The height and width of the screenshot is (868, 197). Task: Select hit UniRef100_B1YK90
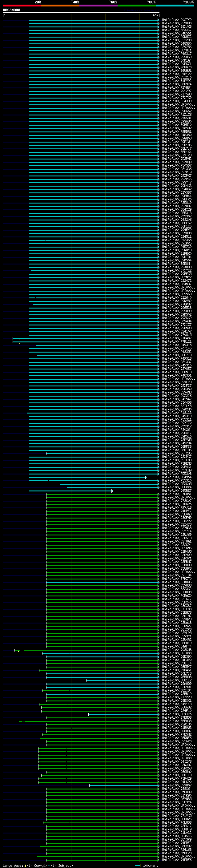click(177, 796)
